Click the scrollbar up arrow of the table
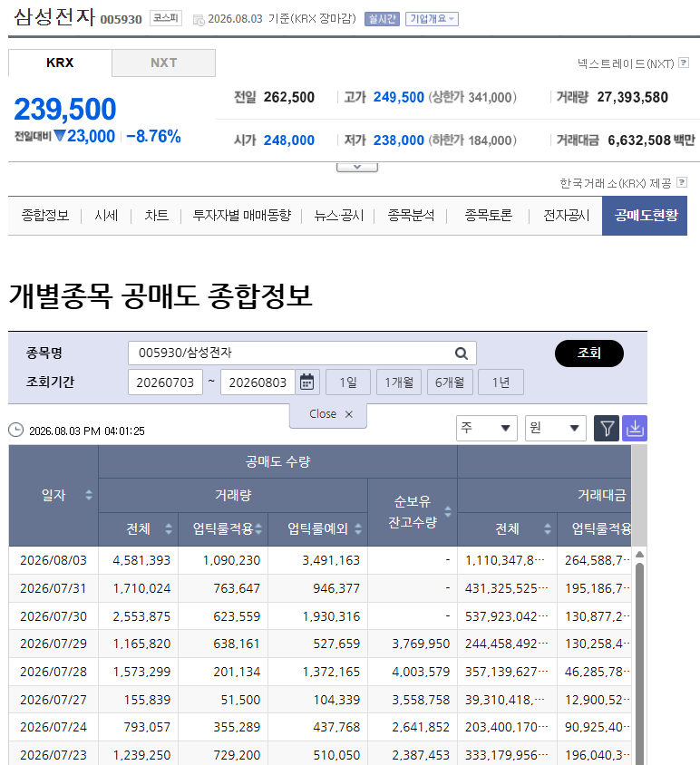Viewport: 700px width, 765px height. tap(639, 554)
